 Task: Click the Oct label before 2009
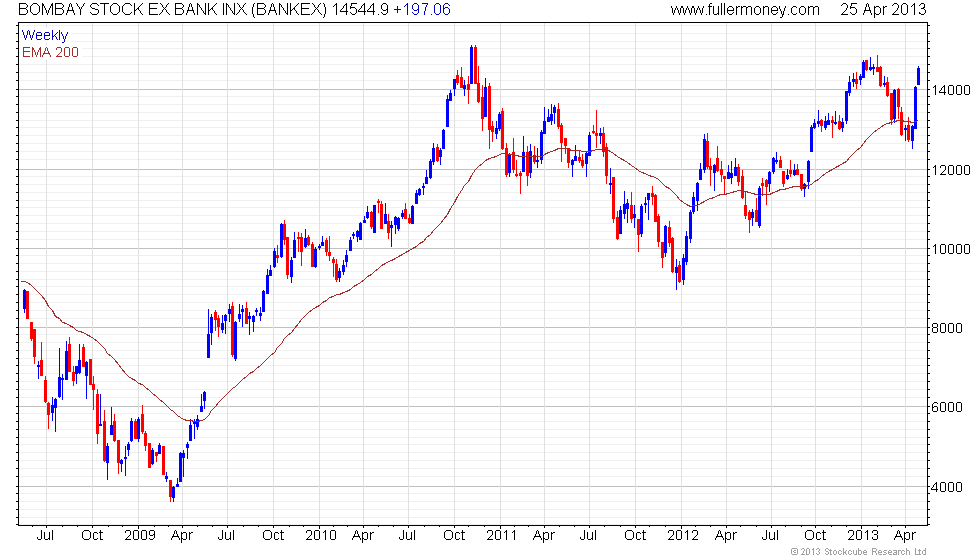click(x=92, y=536)
